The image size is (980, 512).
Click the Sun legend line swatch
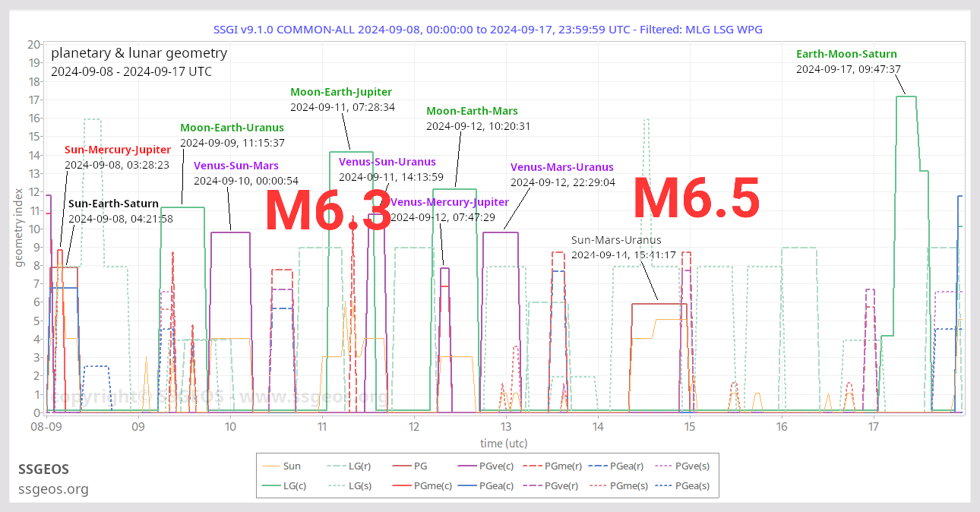270,466
